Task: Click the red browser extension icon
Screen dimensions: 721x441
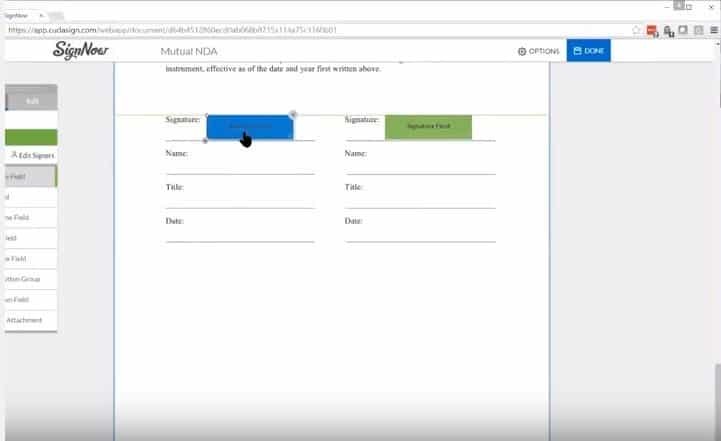Action: coord(652,30)
